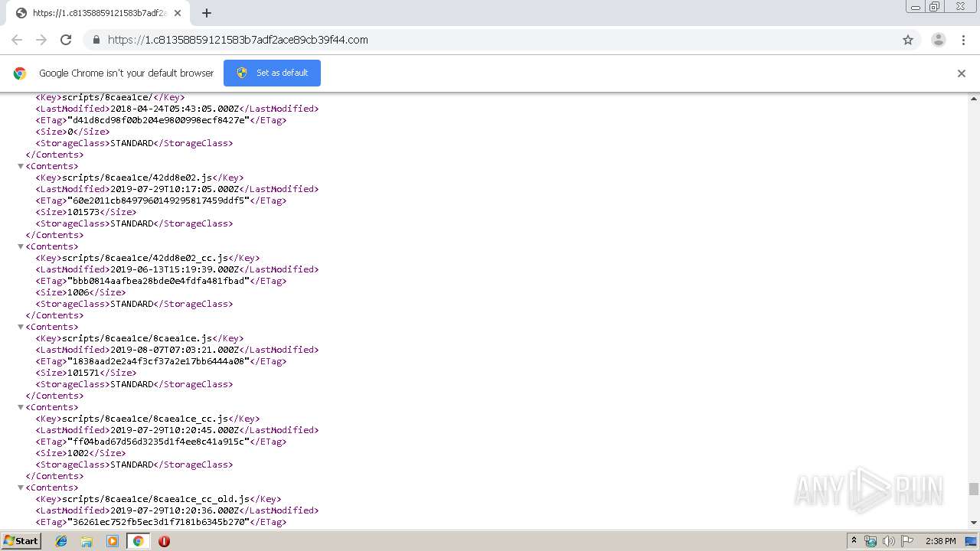Click key text scripts/8caea1ce/ with size 0
This screenshot has height=551, width=980.
point(108,97)
